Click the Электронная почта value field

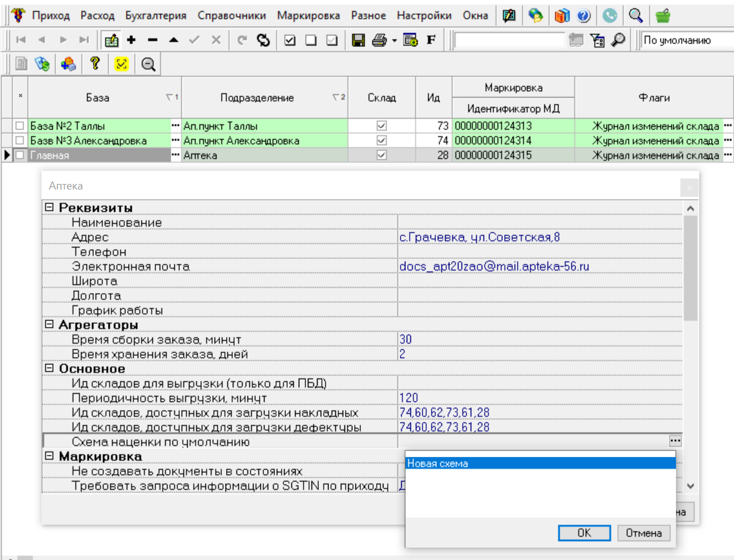540,266
